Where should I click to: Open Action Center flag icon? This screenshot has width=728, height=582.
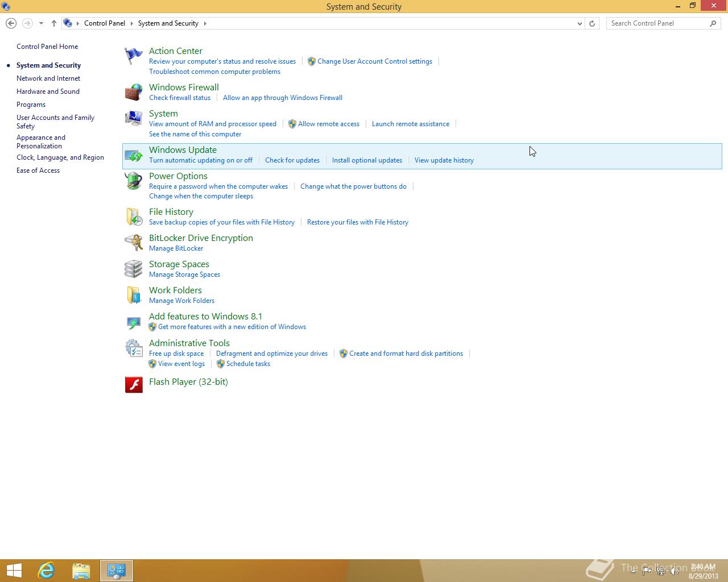point(134,56)
